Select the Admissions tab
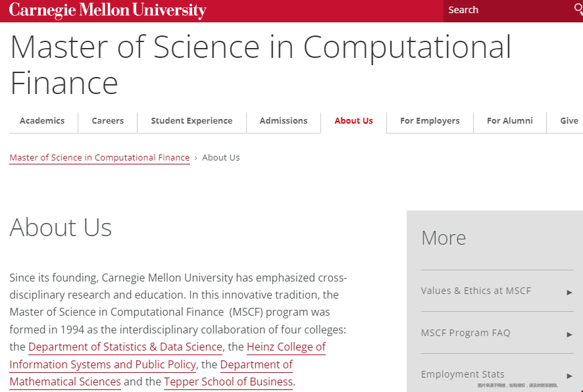 [x=284, y=121]
